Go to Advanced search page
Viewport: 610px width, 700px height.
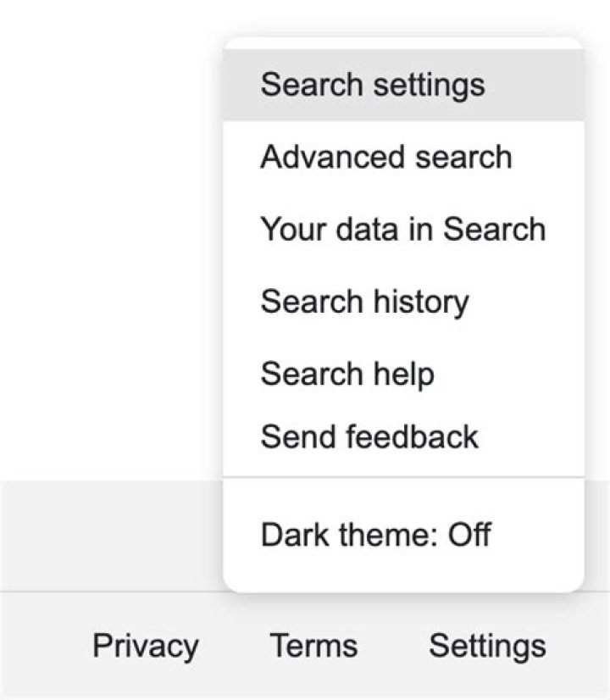[x=386, y=158]
